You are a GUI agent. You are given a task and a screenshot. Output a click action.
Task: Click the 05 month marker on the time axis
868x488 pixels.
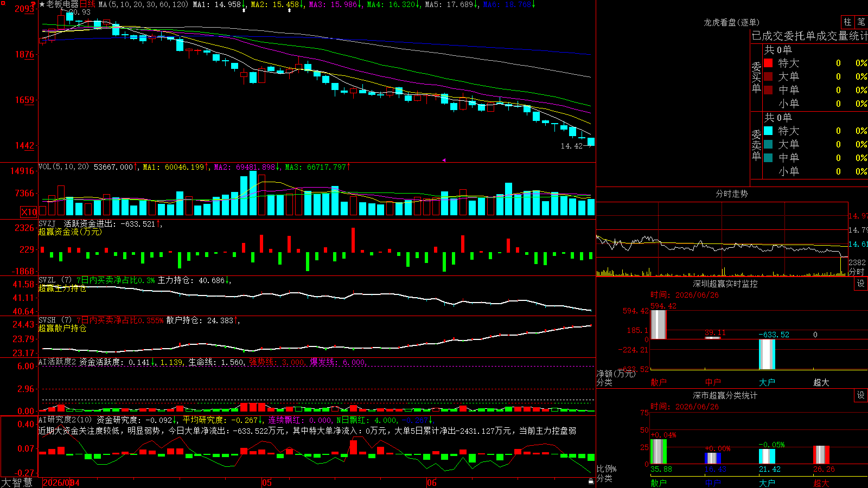[x=266, y=483]
